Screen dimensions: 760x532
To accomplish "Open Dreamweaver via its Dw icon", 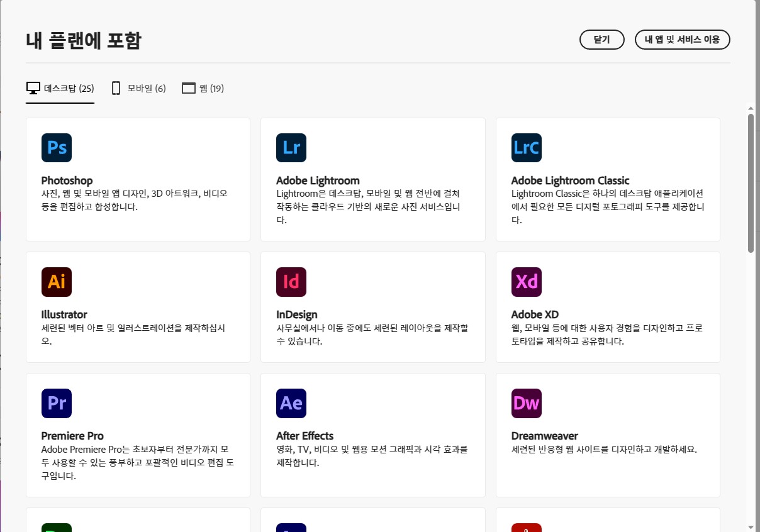I will [x=526, y=403].
